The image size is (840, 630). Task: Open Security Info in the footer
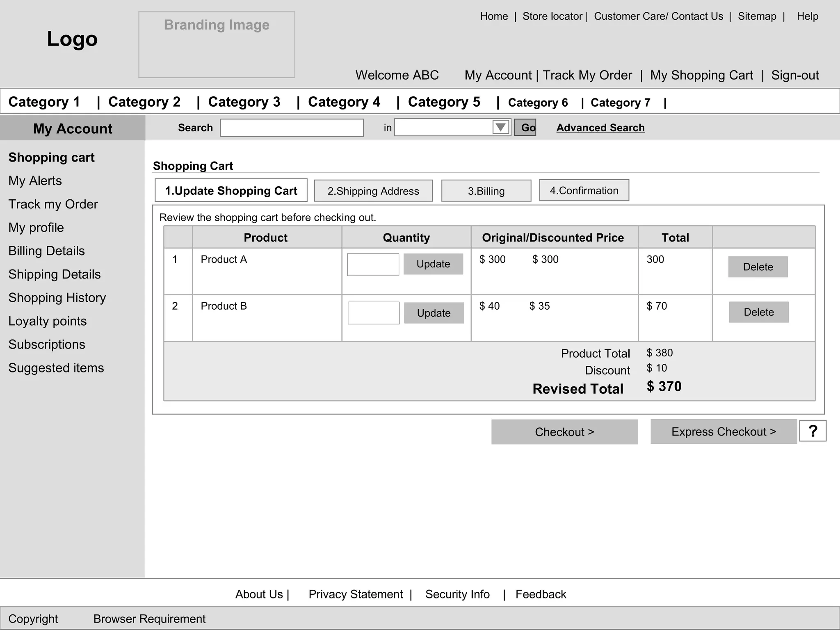click(457, 594)
